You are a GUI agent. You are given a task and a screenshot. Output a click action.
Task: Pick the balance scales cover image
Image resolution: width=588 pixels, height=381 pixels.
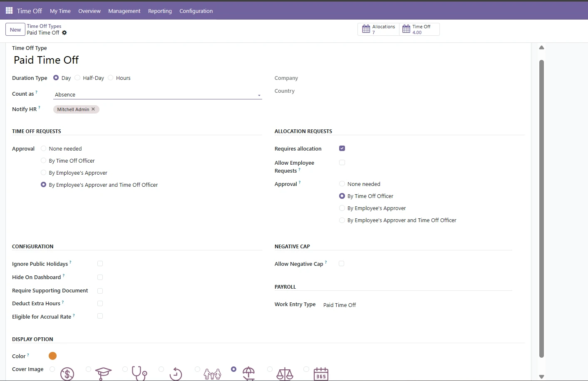click(x=285, y=374)
